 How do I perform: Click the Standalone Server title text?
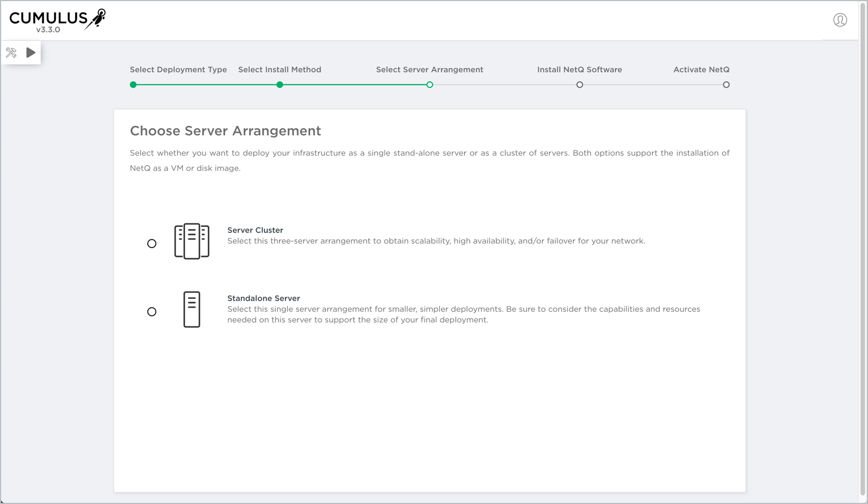(x=263, y=298)
